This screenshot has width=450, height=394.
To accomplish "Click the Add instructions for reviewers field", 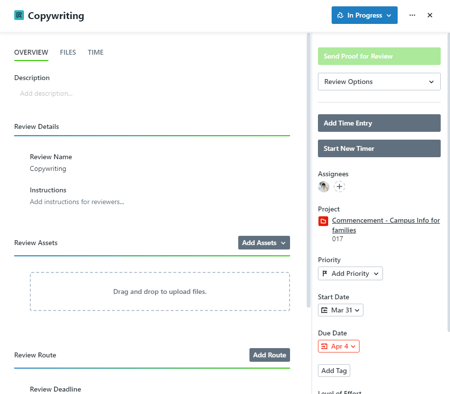I will click(77, 202).
